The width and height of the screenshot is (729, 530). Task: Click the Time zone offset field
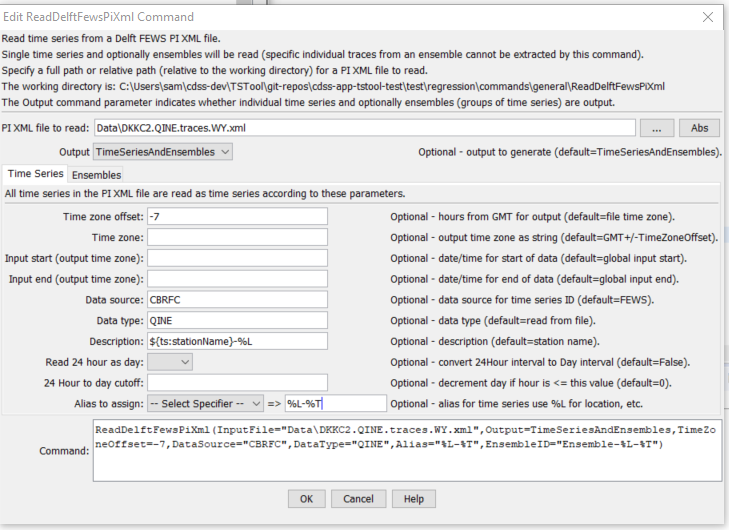click(x=237, y=217)
